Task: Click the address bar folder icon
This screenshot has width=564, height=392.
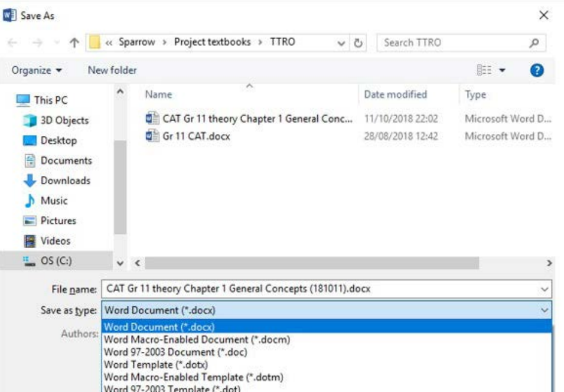Action: pyautogui.click(x=94, y=43)
